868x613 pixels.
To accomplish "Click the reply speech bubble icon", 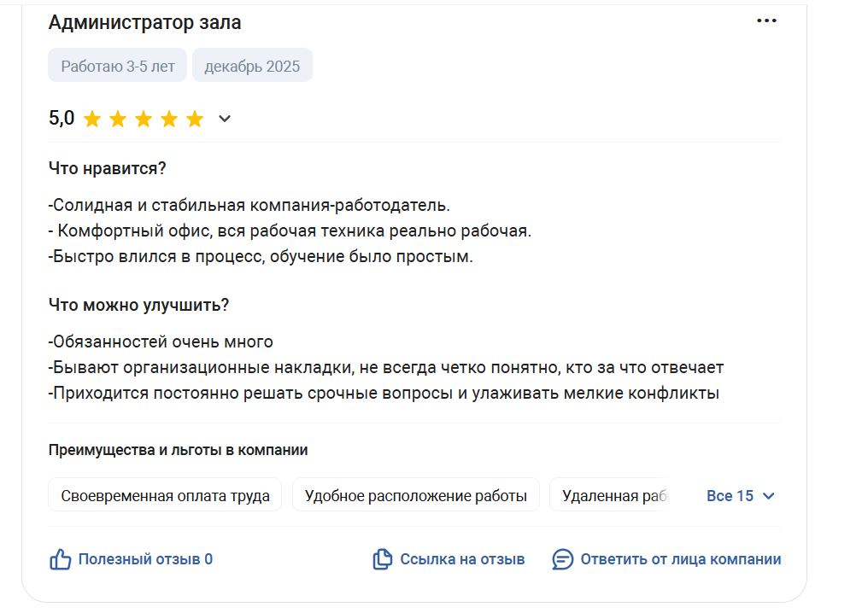I will (562, 560).
